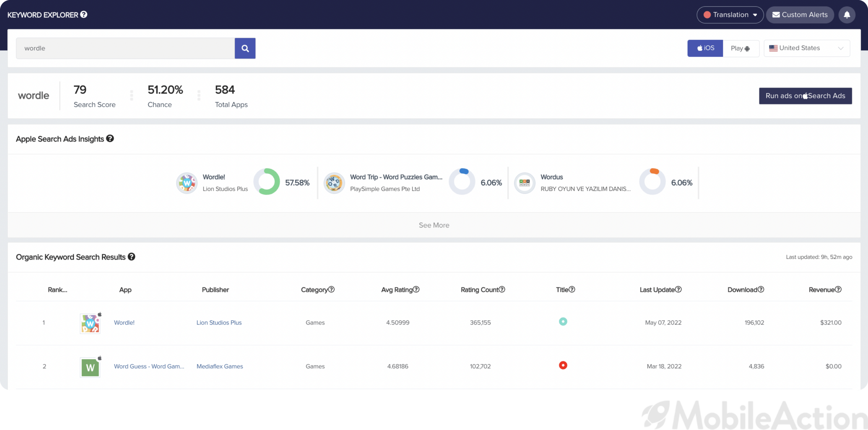
Task: Click the magnifier search button
Action: pos(245,48)
